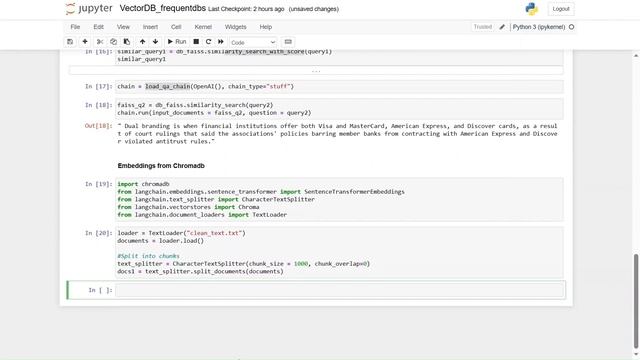Copy selected cells using the toolbar icon
Viewport: 640px width, 360px height.
point(113,42)
